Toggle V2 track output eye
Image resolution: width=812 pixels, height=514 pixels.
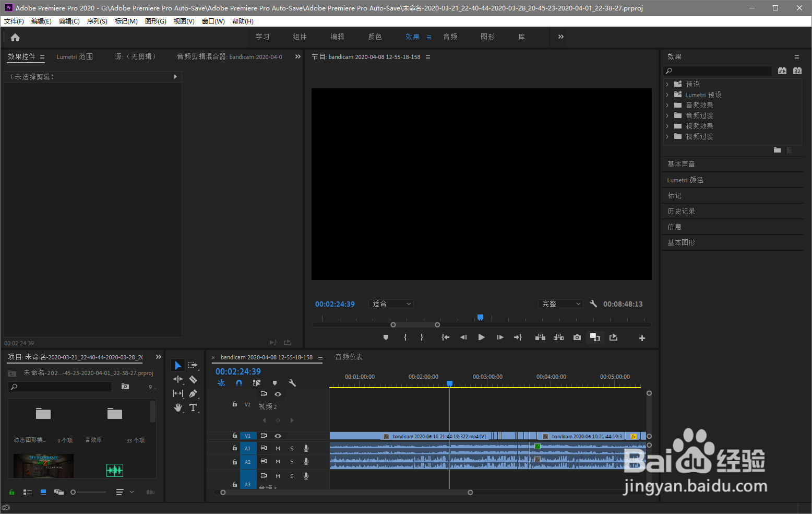(x=278, y=394)
